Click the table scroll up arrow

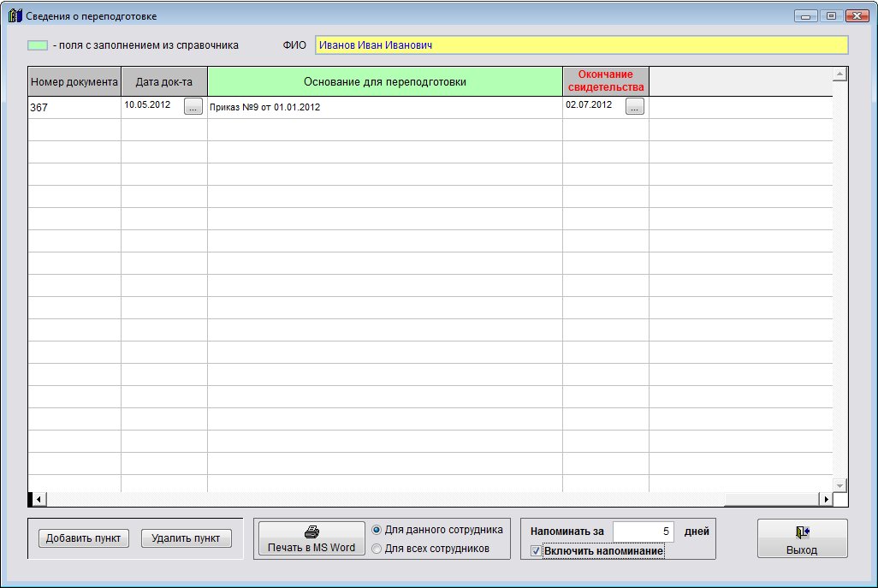pos(839,74)
